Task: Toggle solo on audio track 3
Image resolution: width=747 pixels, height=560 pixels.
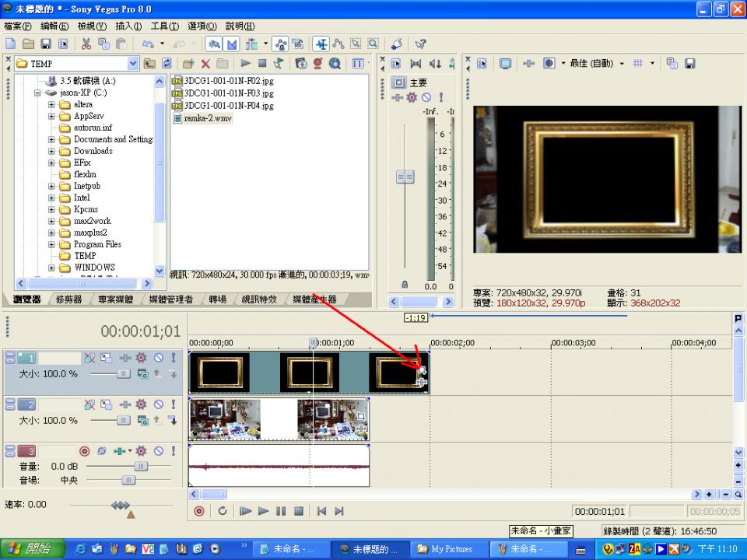Action: [x=172, y=451]
